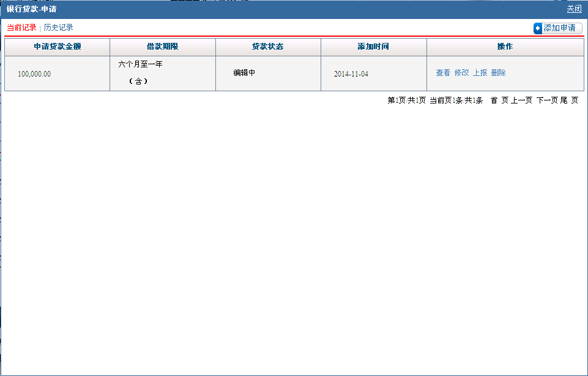Select the 六个月至一年 loan term cell
The height and width of the screenshot is (376, 588).
163,73
